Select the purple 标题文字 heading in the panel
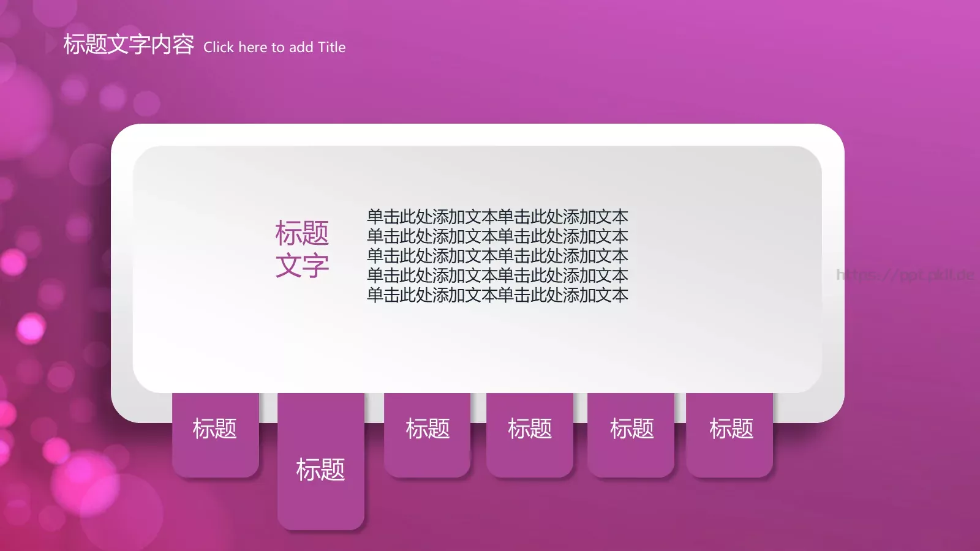Viewport: 980px width, 551px height. tap(302, 249)
